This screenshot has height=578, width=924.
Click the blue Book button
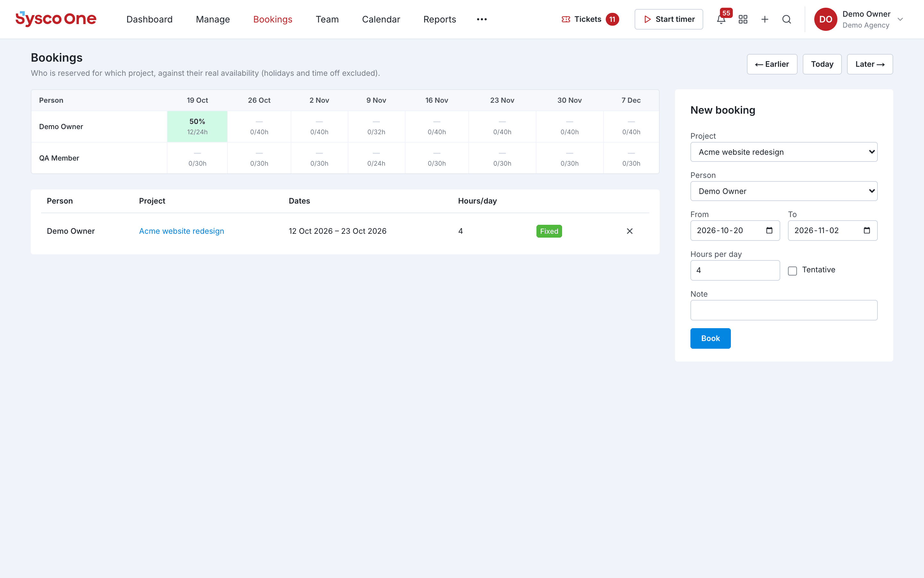click(x=710, y=338)
